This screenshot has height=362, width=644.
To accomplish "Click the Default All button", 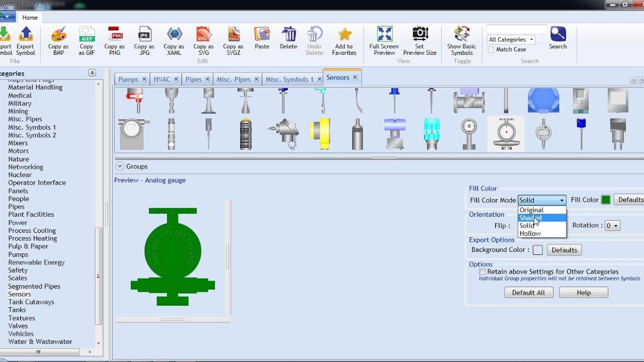I will click(528, 293).
